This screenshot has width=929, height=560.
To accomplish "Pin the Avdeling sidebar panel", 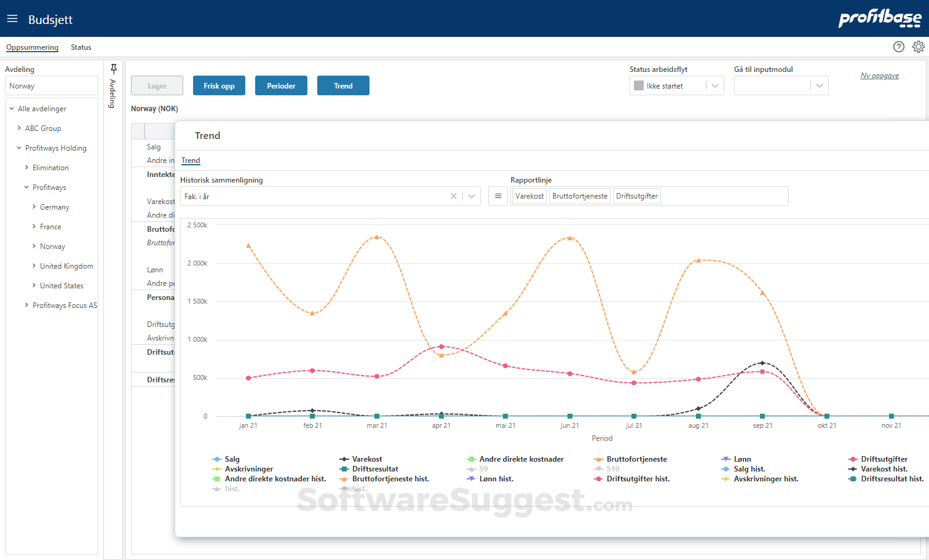I will tap(113, 68).
